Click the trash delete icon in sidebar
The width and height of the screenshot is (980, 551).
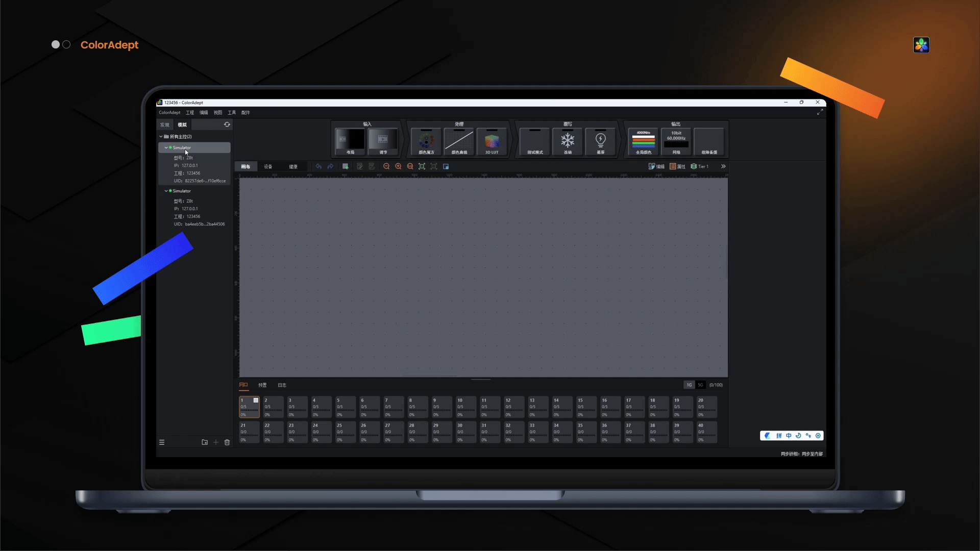click(227, 442)
